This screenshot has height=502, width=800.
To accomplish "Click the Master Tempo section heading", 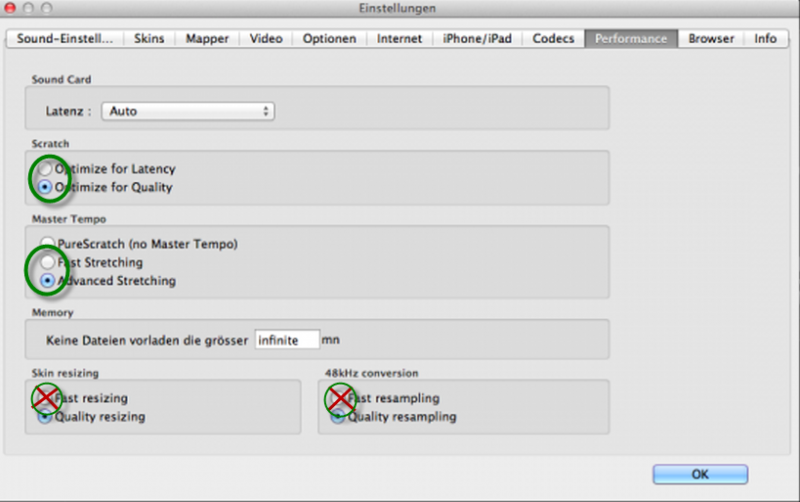I will (69, 219).
